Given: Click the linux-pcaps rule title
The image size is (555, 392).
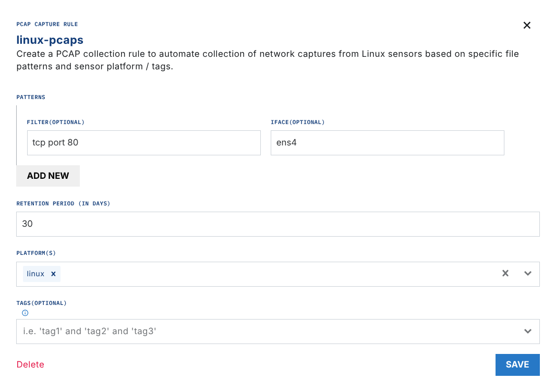Looking at the screenshot, I should coord(50,40).
